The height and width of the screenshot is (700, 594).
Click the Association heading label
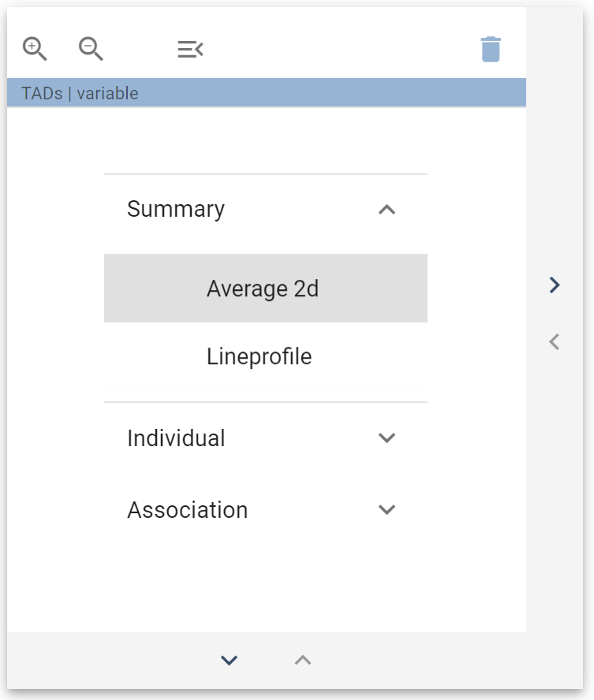187,510
